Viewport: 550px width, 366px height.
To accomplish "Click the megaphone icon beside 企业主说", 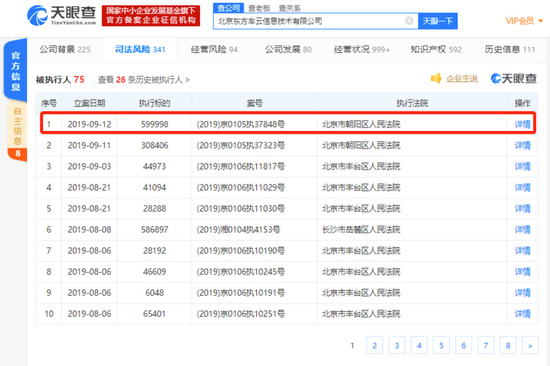I will (x=436, y=78).
